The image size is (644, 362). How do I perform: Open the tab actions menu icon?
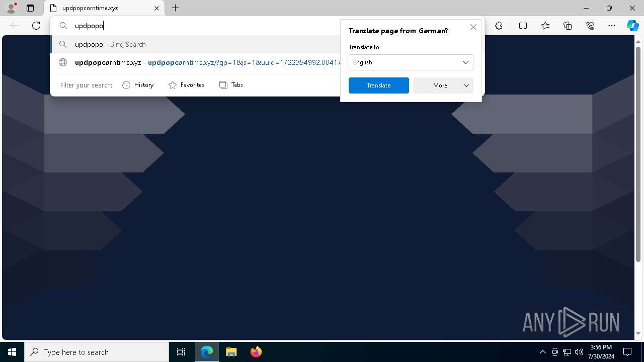[30, 8]
